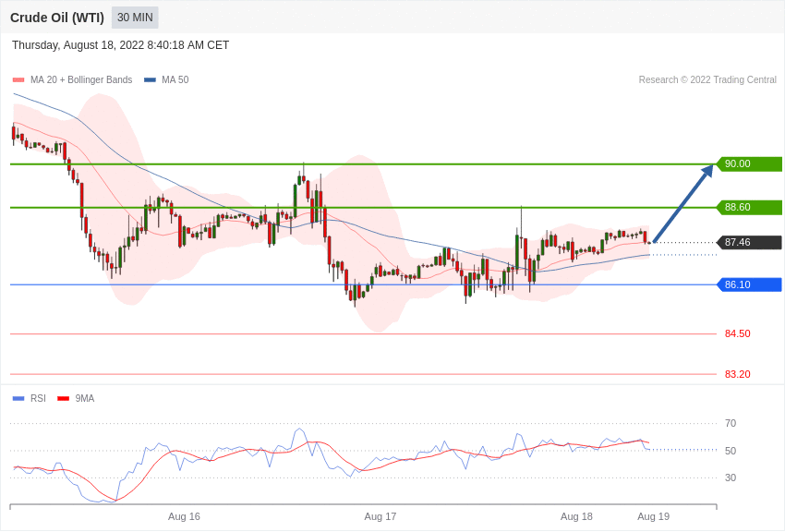Click the RSI 70 overbought level label
The height and width of the screenshot is (532, 785).
point(731,423)
